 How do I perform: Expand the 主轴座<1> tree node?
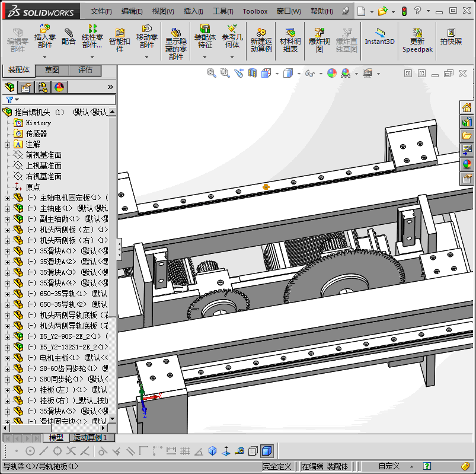coord(7,208)
